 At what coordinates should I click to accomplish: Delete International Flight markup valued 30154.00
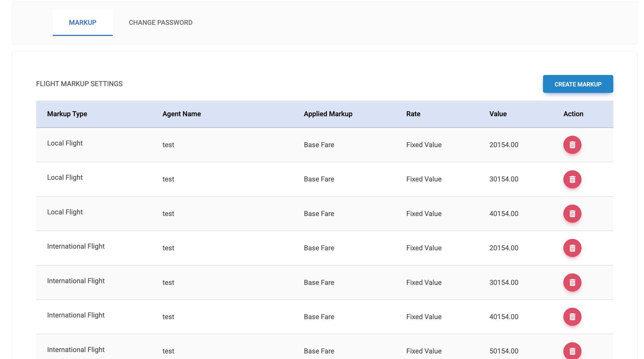(x=572, y=282)
